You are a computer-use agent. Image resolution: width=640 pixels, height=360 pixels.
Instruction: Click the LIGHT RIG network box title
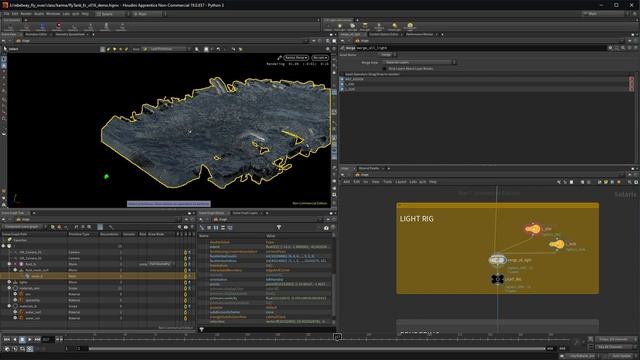pyautogui.click(x=416, y=219)
